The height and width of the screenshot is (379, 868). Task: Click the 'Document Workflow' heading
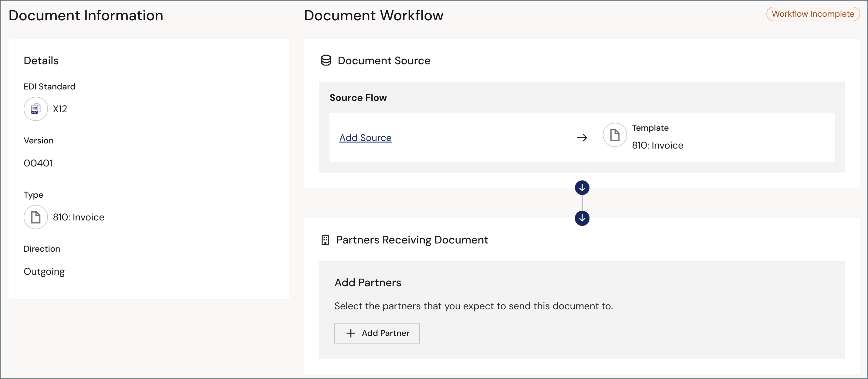pyautogui.click(x=373, y=15)
